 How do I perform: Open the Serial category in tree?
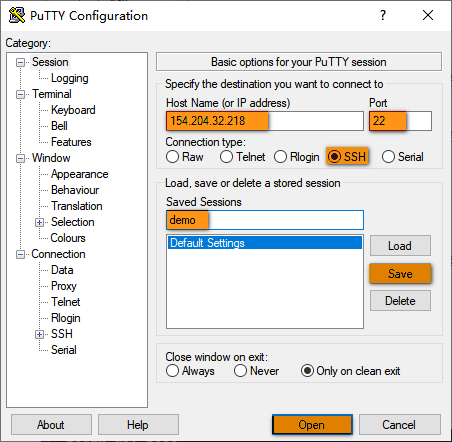(x=64, y=350)
